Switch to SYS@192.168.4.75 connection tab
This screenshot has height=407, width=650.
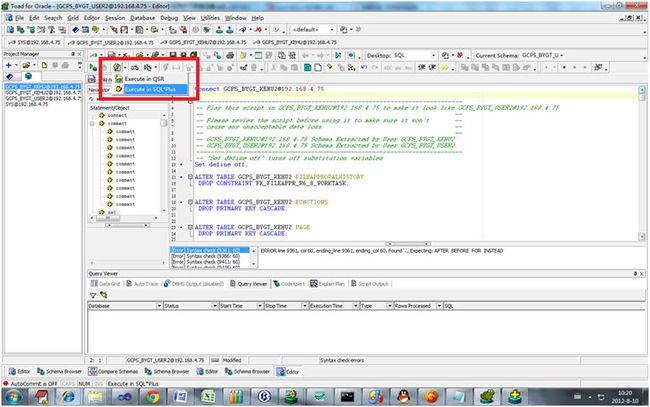coord(34,42)
